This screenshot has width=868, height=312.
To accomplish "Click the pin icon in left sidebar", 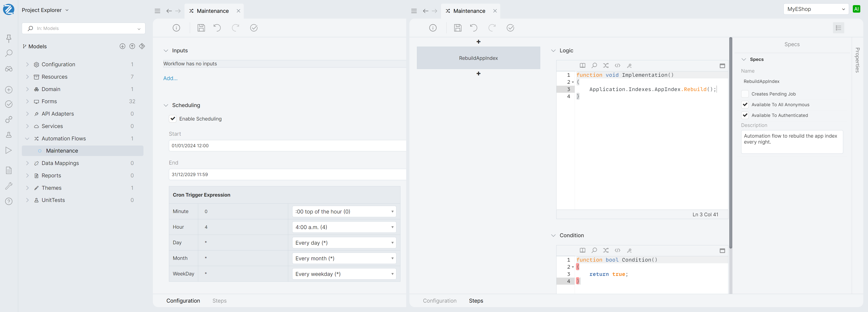I will (9, 38).
